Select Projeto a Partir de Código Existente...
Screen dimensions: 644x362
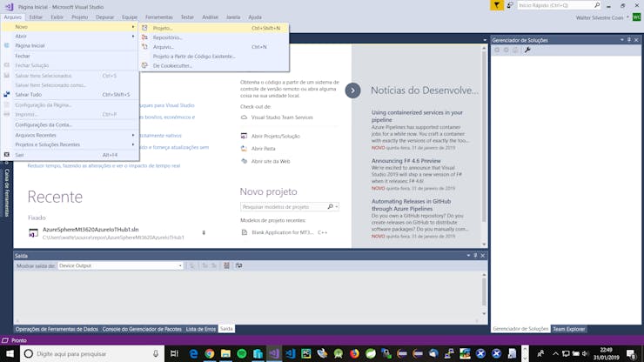[213, 57]
